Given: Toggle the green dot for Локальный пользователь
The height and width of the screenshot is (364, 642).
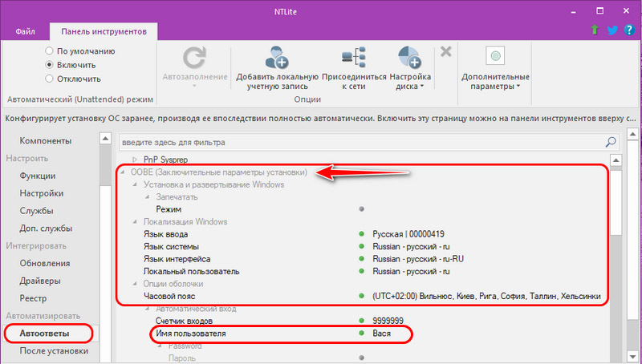Looking at the screenshot, I should coord(362,271).
